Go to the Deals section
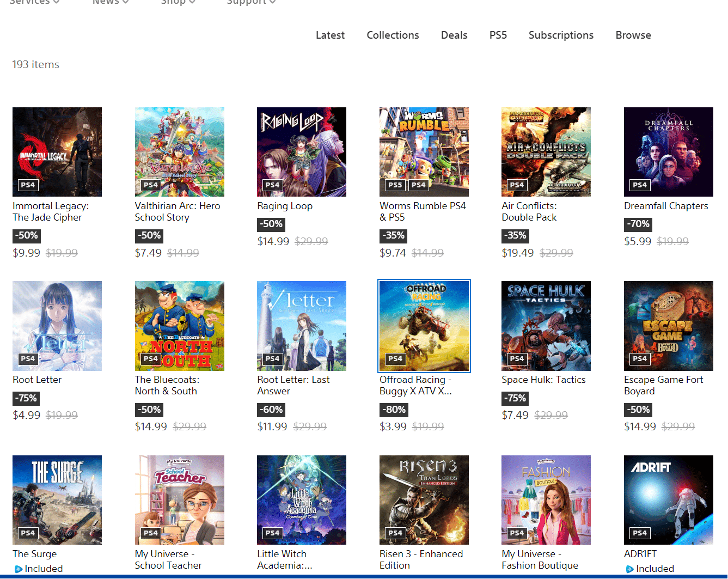This screenshot has height=579, width=728. pyautogui.click(x=454, y=35)
